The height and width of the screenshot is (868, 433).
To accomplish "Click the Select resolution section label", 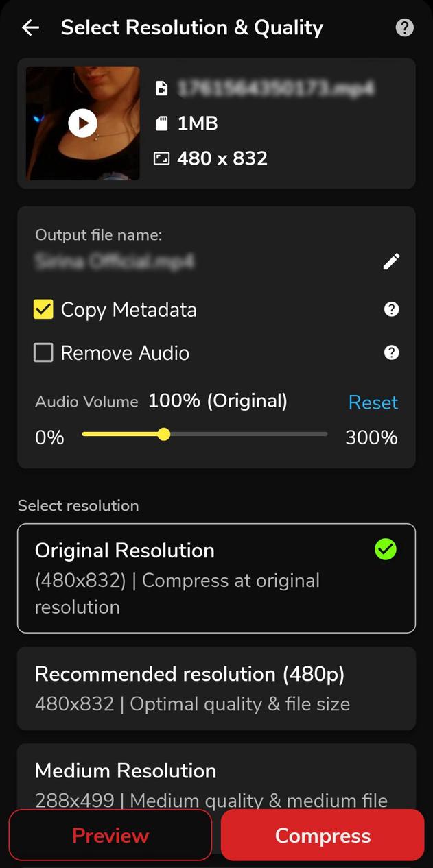I will (x=78, y=505).
